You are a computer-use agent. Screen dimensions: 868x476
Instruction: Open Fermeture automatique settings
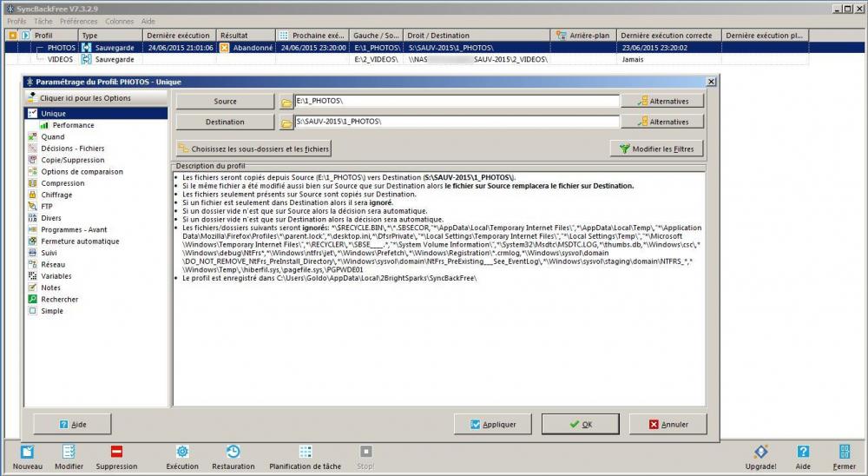[80, 241]
